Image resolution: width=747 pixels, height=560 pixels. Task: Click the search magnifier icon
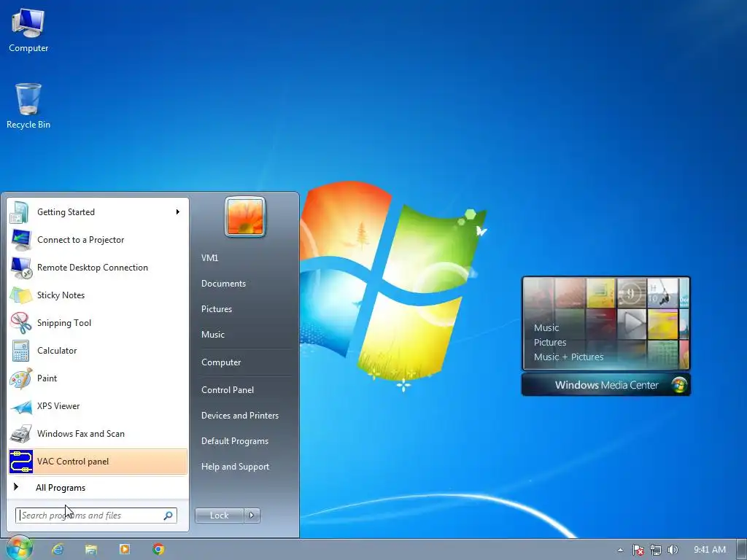(169, 516)
